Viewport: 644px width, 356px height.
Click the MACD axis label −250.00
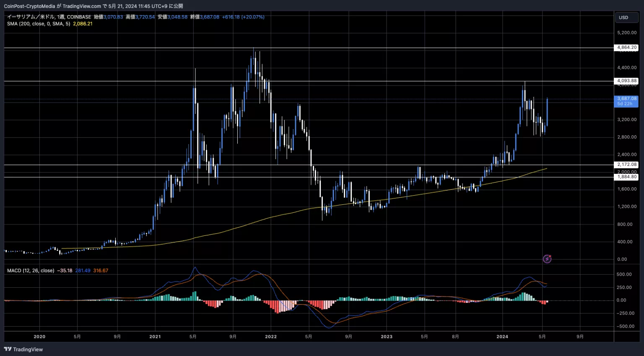point(625,313)
